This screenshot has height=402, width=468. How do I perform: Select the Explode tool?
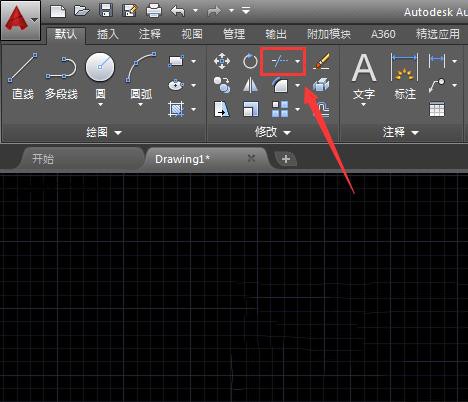[321, 85]
